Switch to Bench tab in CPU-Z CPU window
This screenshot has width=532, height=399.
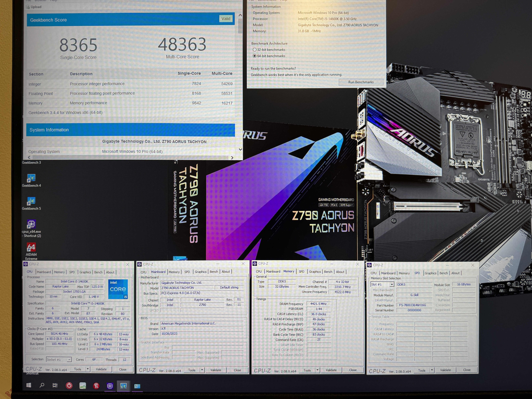[x=98, y=272]
